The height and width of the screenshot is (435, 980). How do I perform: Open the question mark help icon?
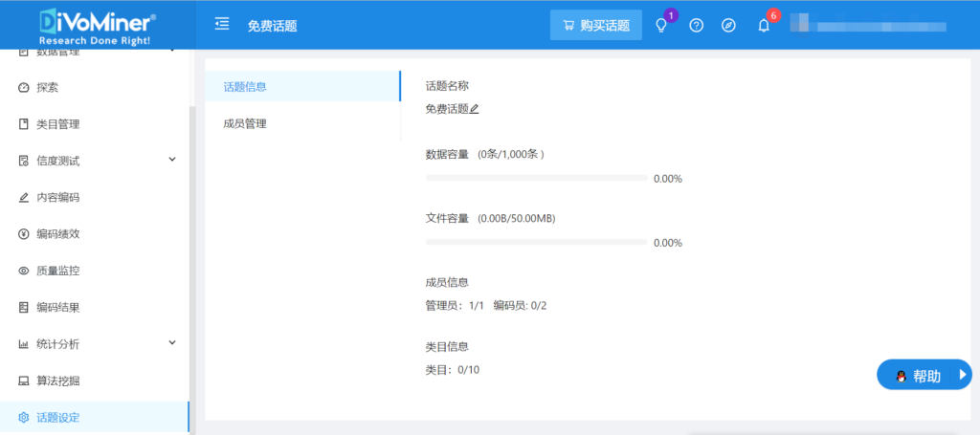[x=697, y=26]
